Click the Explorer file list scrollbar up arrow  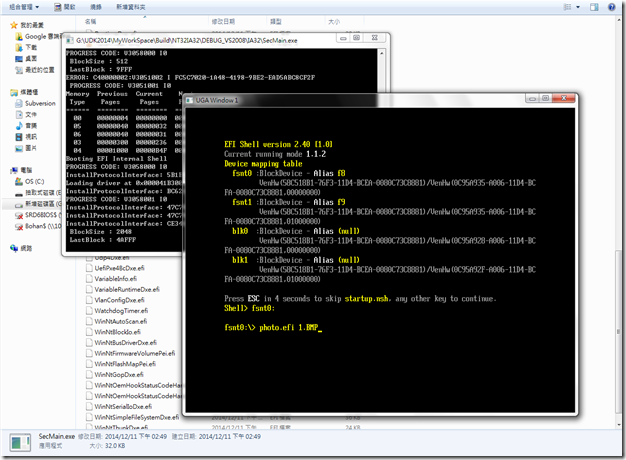click(x=618, y=19)
